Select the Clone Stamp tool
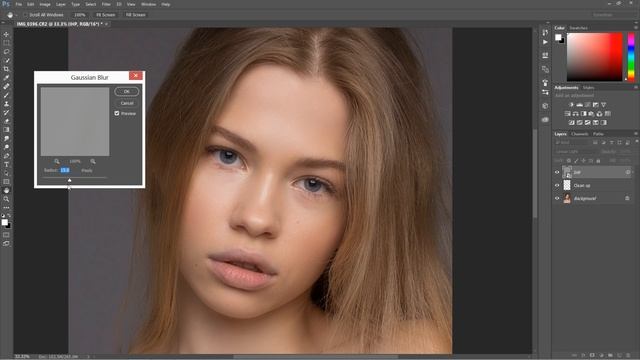640x360 pixels. click(6, 104)
